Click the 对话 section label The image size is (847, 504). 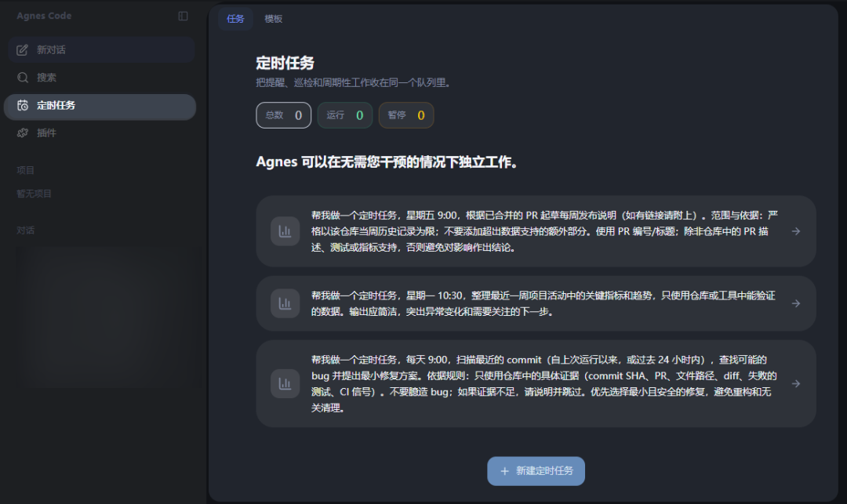click(x=25, y=230)
